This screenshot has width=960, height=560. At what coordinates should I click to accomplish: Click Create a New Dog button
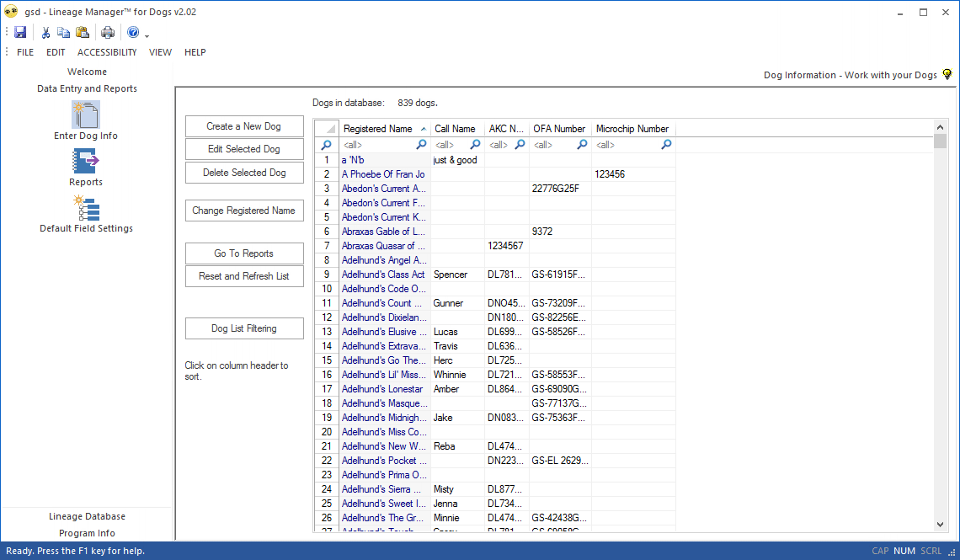(244, 126)
